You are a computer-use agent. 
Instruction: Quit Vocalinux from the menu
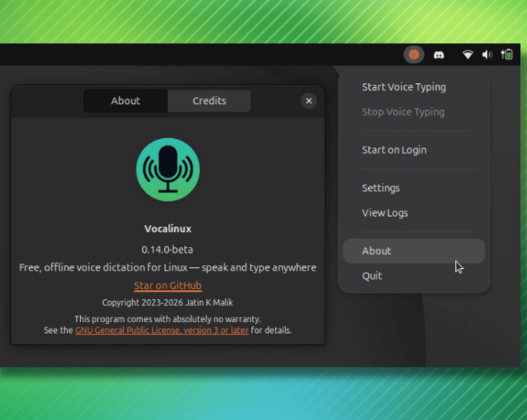coord(414,276)
